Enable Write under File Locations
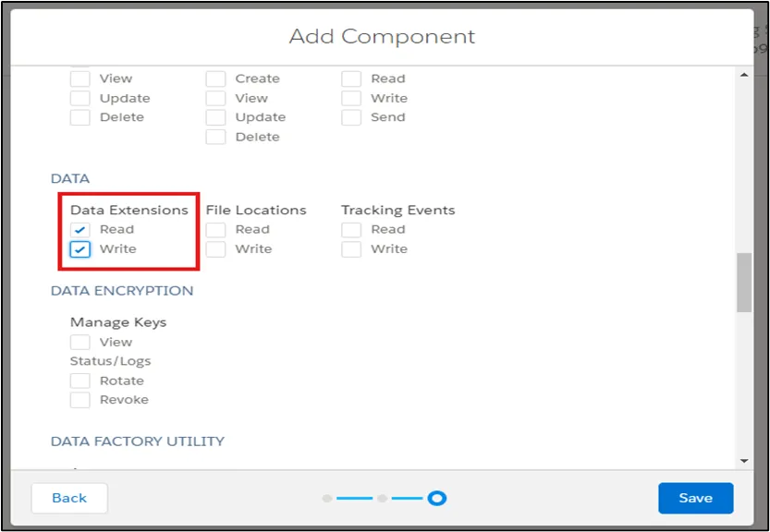This screenshot has width=770, height=532. pyautogui.click(x=215, y=248)
